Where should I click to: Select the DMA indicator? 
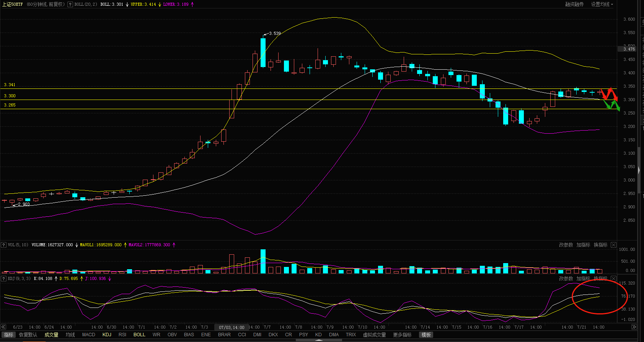(334, 335)
